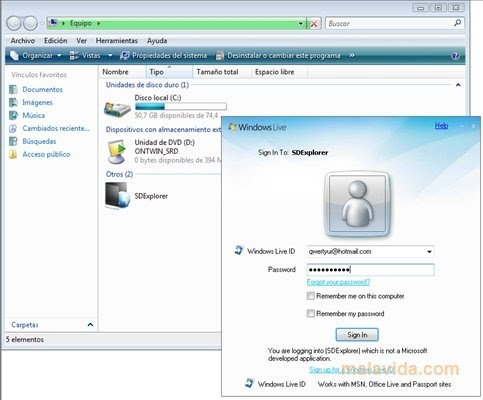Image resolution: width=483 pixels, height=400 pixels.
Task: Close the Windows Live sign-in dialog
Action: [473, 126]
